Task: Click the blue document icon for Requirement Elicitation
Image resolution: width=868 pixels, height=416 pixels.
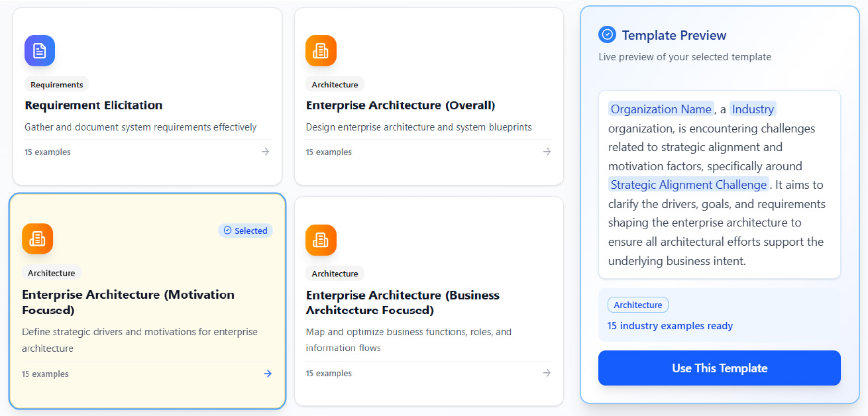Action: tap(40, 50)
